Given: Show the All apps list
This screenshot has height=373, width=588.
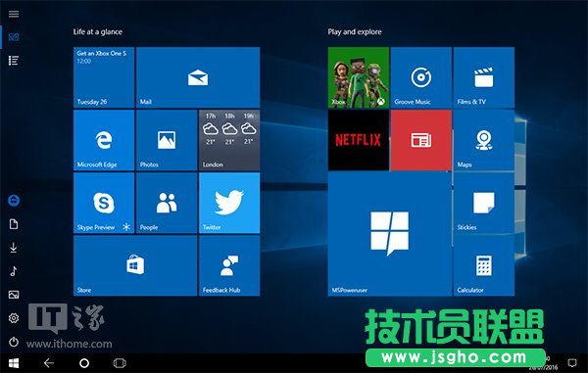Looking at the screenshot, I should tap(14, 61).
